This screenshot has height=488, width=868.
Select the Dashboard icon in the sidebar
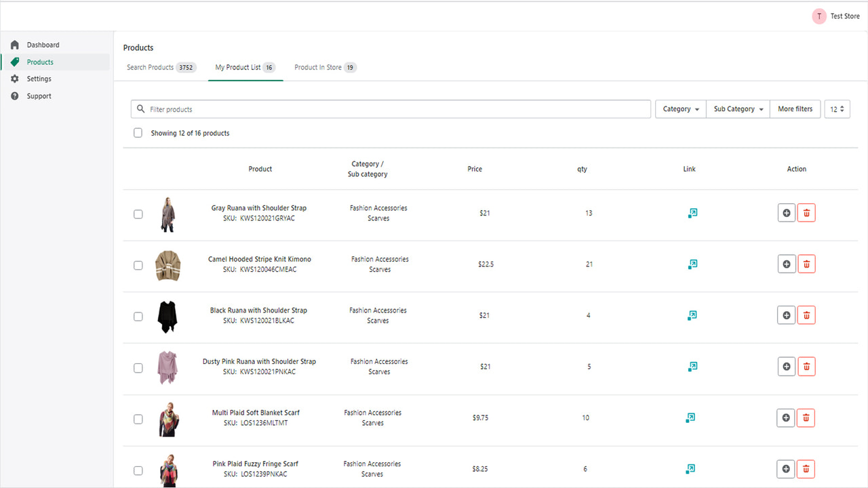tap(14, 44)
